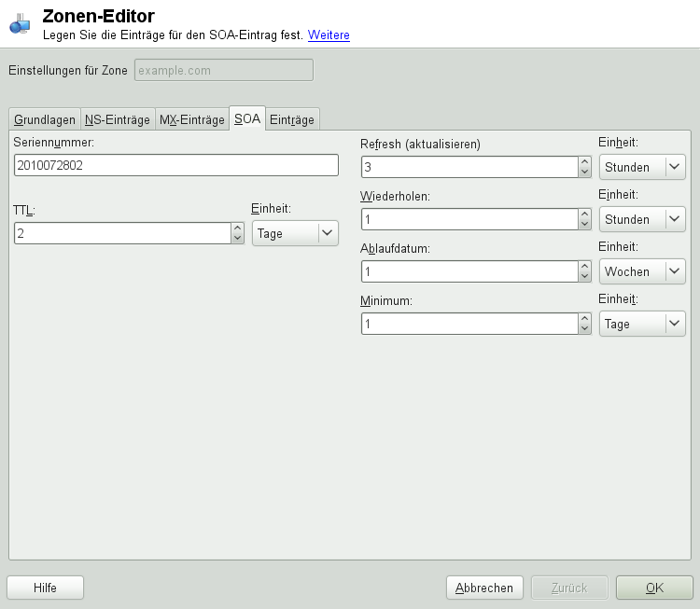Click the Wiederholen value field
This screenshot has width=700, height=609.
tap(469, 219)
